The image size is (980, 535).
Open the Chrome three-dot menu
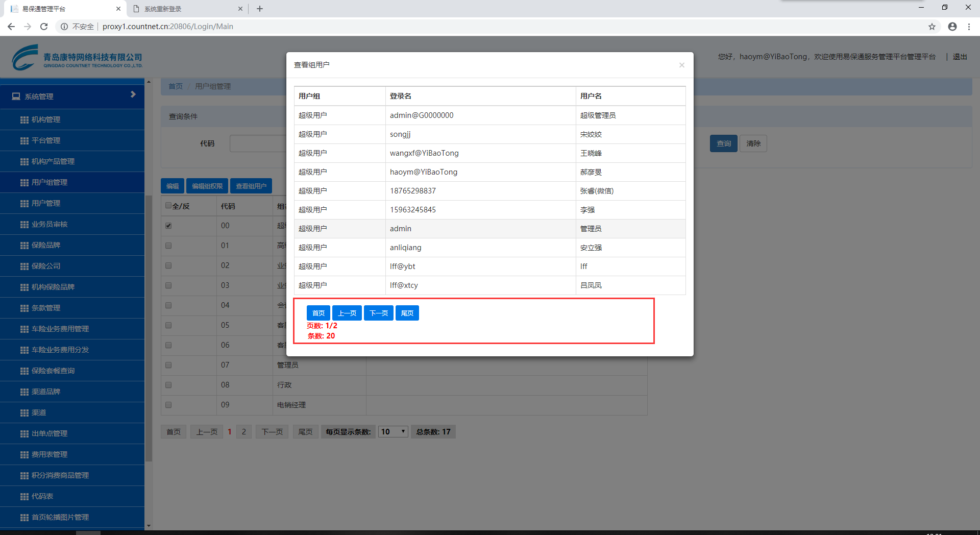pos(969,27)
